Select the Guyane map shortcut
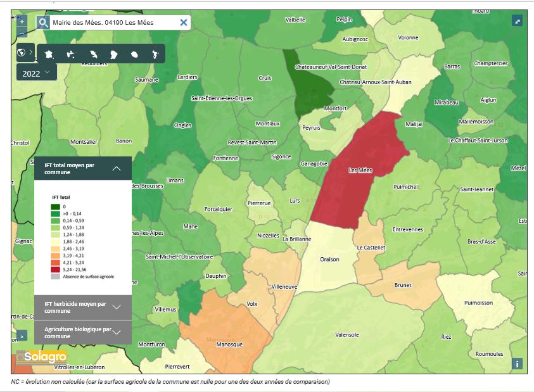This screenshot has height=392, width=534. tap(113, 54)
